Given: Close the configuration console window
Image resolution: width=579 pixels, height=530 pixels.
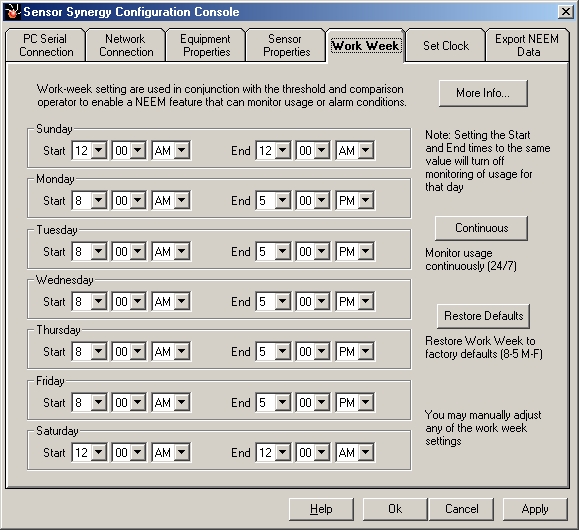Looking at the screenshot, I should tap(565, 12).
